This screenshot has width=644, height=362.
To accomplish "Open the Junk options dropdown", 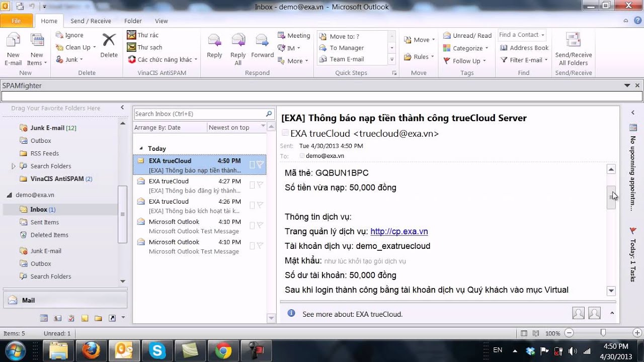I will [x=69, y=59].
